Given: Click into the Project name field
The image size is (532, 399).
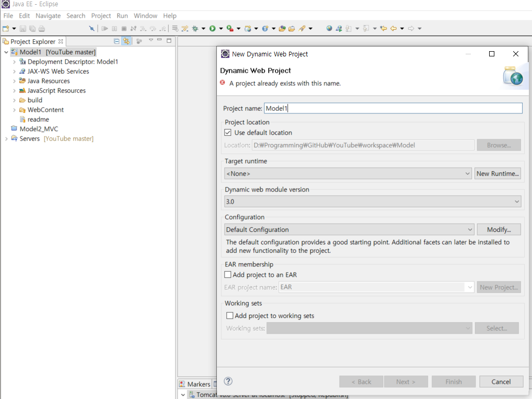Looking at the screenshot, I should [393, 109].
